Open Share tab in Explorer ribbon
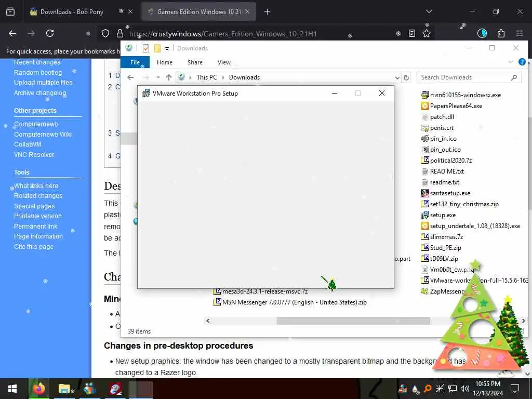The width and height of the screenshot is (532, 399). [x=195, y=62]
